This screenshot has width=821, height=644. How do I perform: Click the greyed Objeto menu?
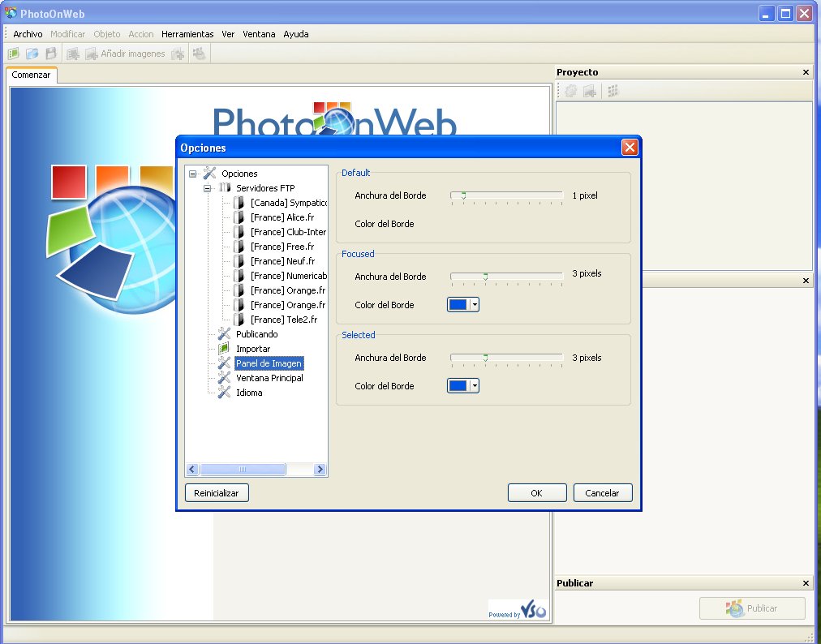107,34
